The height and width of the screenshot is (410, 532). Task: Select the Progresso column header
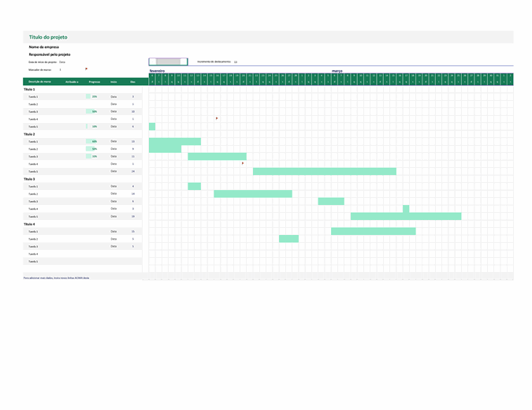point(94,81)
